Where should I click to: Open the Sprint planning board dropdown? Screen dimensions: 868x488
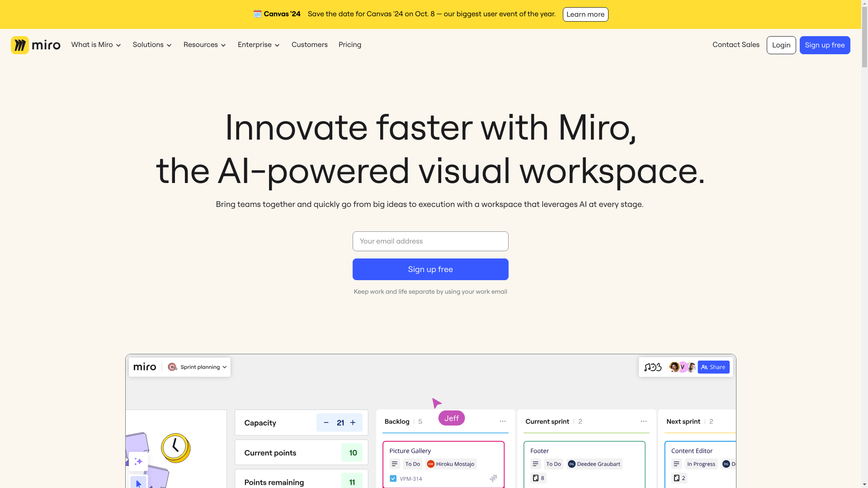[x=197, y=367]
